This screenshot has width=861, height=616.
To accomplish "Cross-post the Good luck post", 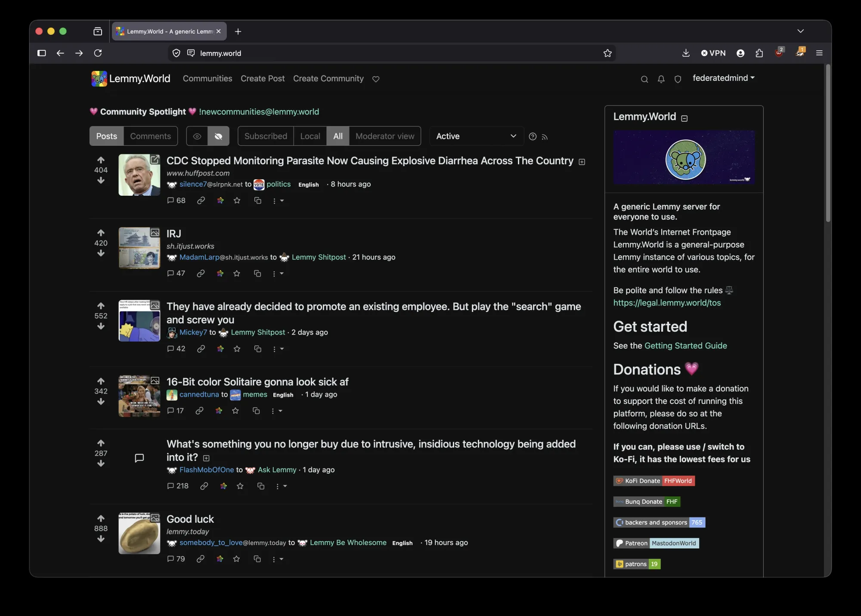I will (257, 559).
